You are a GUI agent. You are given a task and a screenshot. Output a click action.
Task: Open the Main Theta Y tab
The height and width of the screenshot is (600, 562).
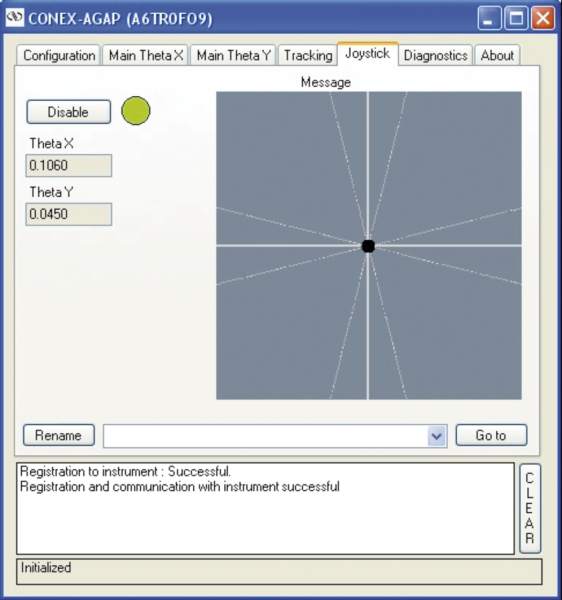click(x=233, y=55)
